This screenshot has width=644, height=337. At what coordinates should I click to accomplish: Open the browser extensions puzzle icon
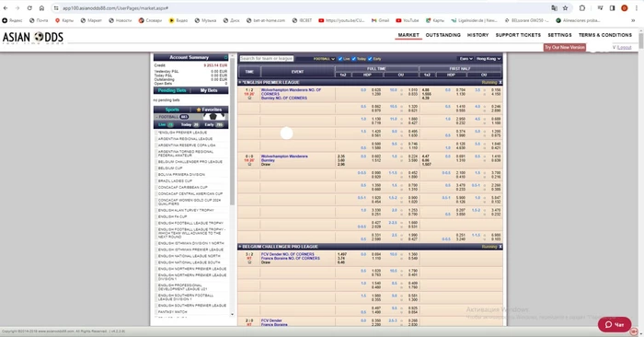pyautogui.click(x=582, y=7)
